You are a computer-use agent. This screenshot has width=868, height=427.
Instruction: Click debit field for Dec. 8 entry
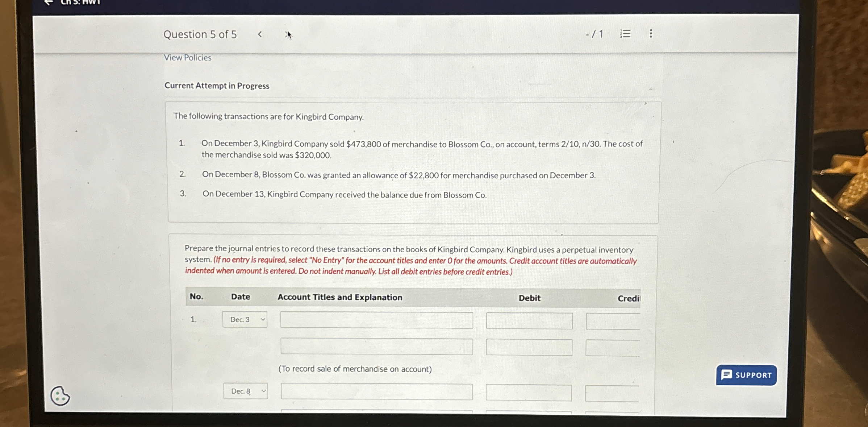[529, 393]
